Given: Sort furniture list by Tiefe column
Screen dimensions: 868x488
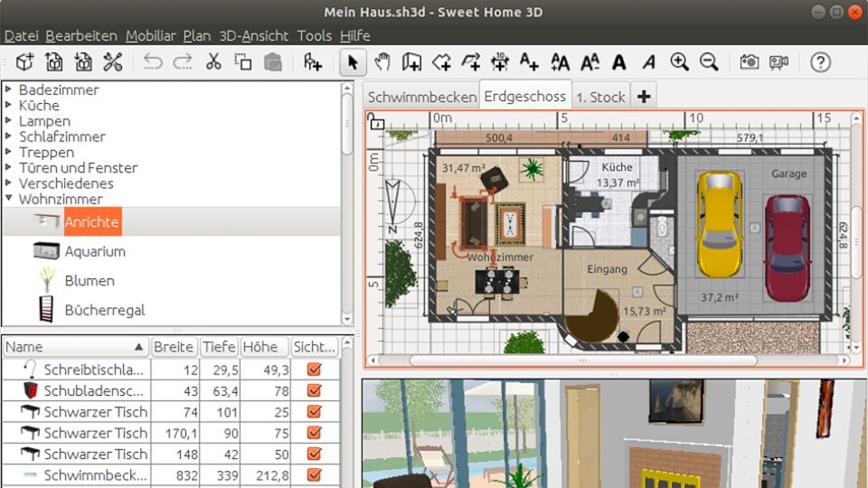Looking at the screenshot, I should 219,347.
